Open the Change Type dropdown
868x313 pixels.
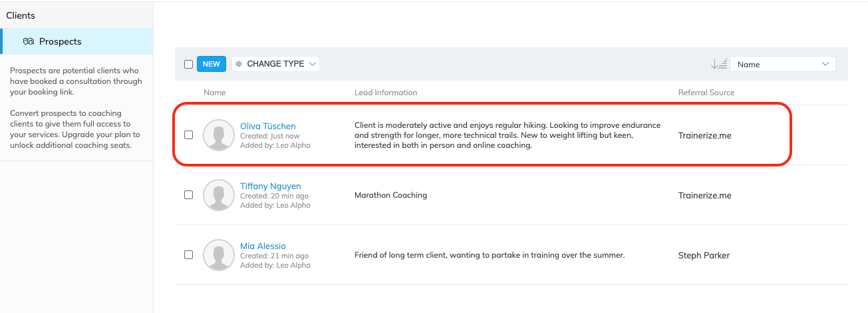point(275,64)
